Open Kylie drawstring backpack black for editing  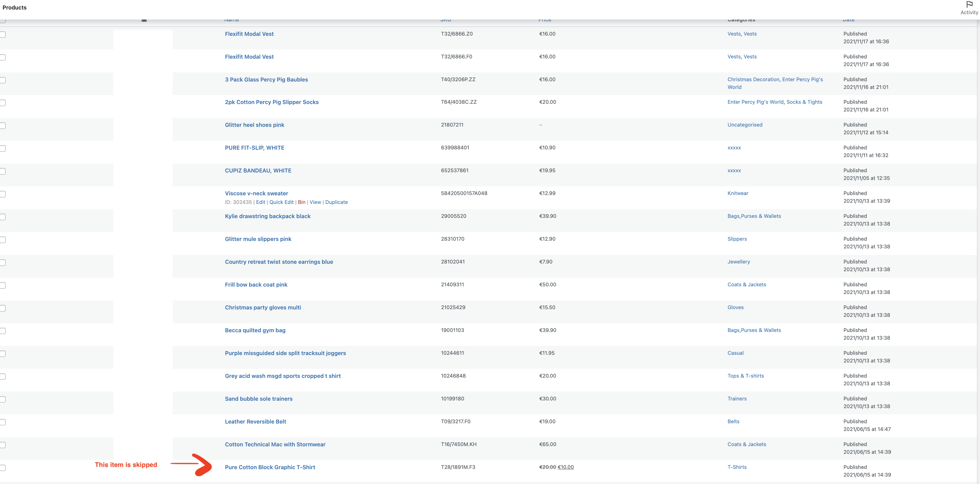(x=268, y=216)
